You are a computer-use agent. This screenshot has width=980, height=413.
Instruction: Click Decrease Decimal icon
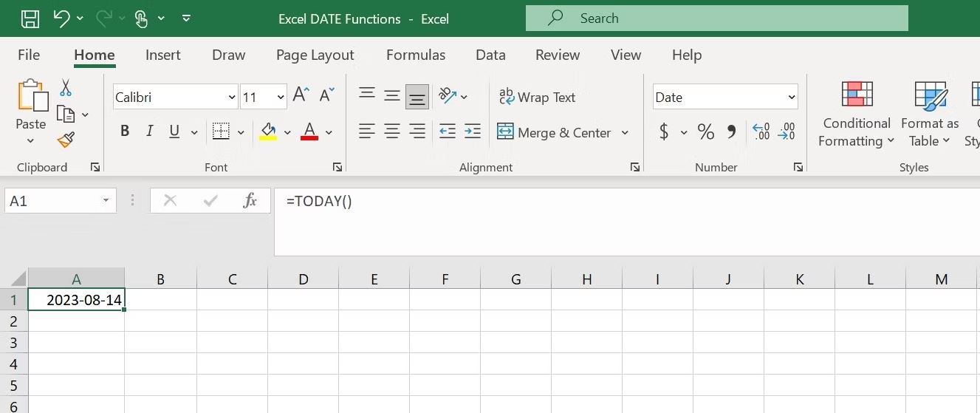787,132
